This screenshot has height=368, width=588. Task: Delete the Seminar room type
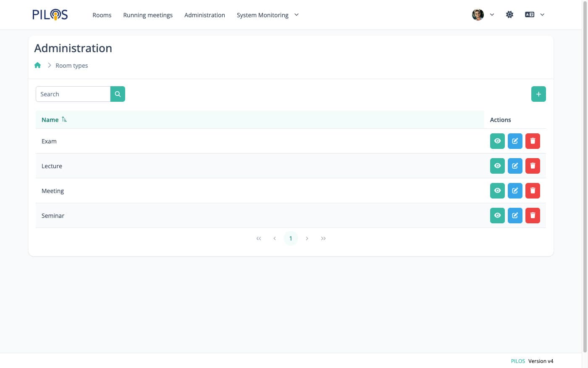[x=533, y=216]
